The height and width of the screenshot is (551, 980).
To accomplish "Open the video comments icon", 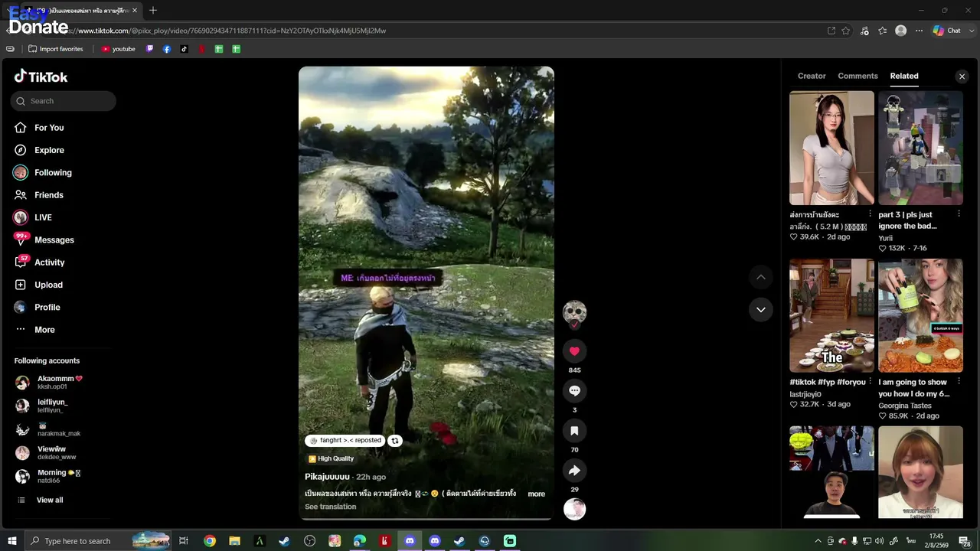I will pos(574,391).
